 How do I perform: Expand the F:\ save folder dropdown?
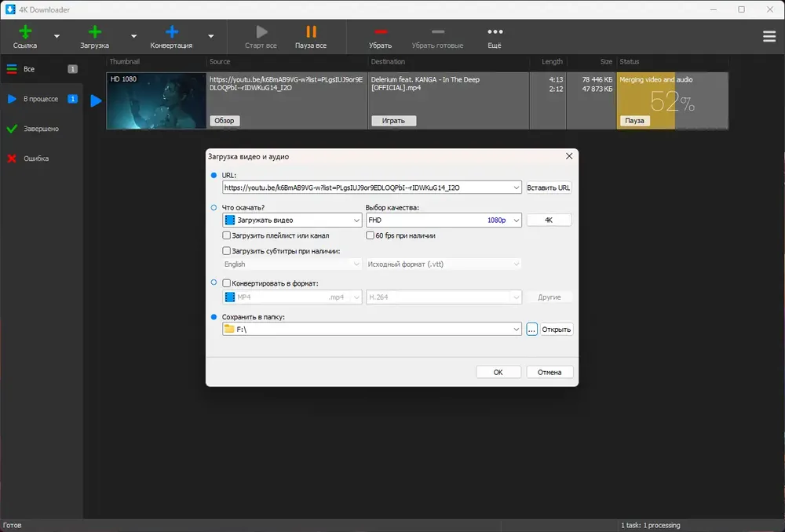pyautogui.click(x=372, y=330)
